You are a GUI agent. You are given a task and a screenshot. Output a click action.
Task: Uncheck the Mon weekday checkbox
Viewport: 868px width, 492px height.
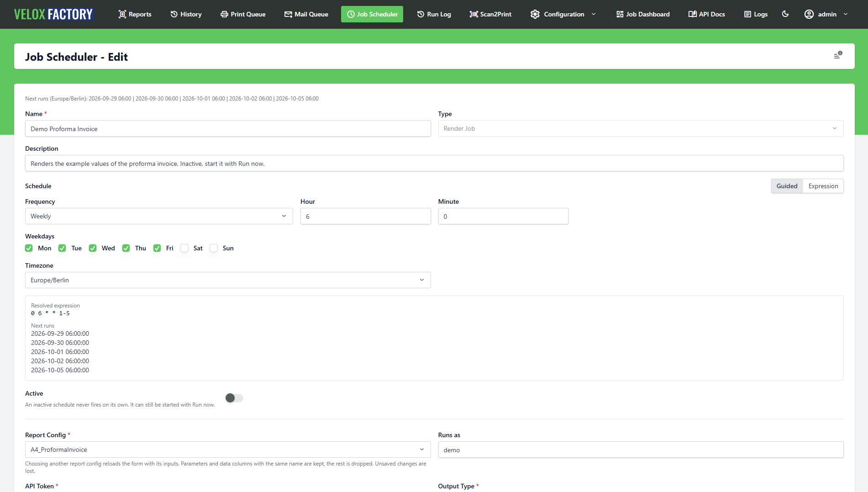[x=29, y=248]
